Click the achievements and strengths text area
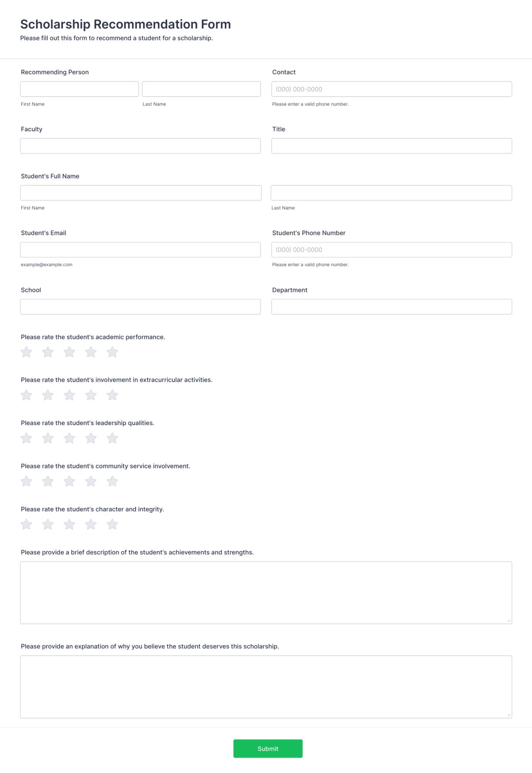The width and height of the screenshot is (532, 773). (266, 592)
